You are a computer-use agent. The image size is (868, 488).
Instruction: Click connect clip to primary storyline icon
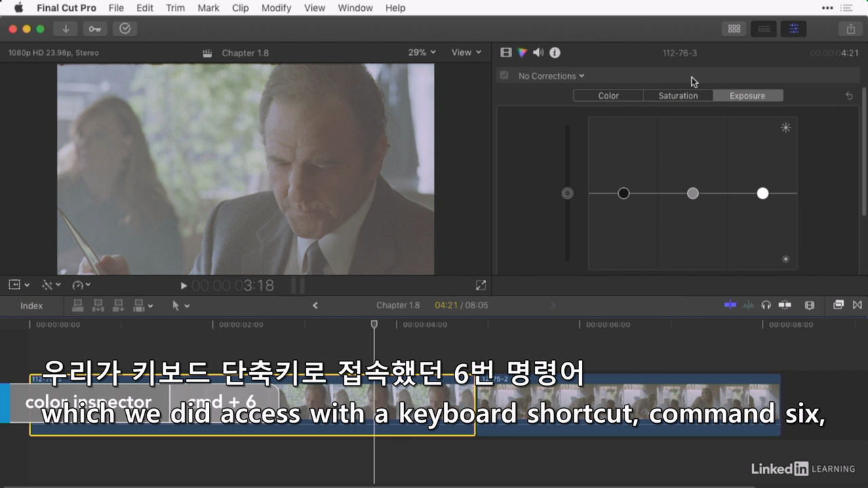click(78, 306)
